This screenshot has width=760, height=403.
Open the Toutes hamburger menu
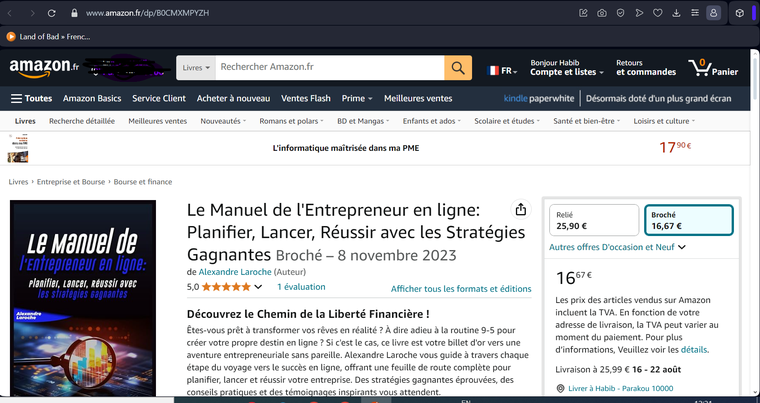[x=32, y=98]
